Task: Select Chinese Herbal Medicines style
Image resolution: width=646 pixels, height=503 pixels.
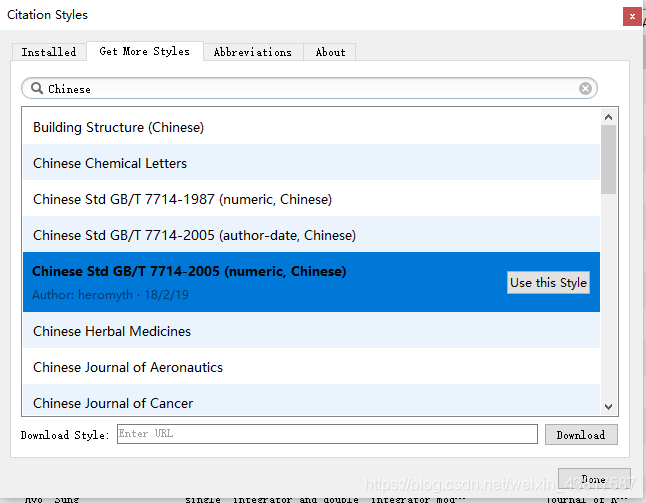Action: [x=311, y=331]
